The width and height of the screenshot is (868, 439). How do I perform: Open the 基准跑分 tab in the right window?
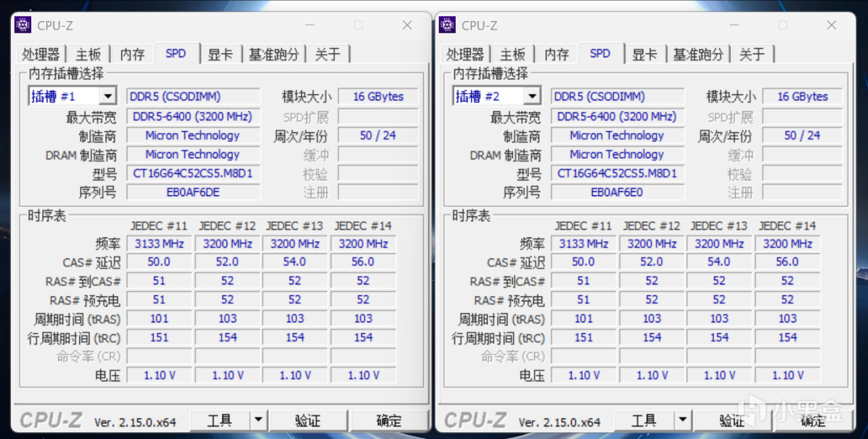click(698, 54)
